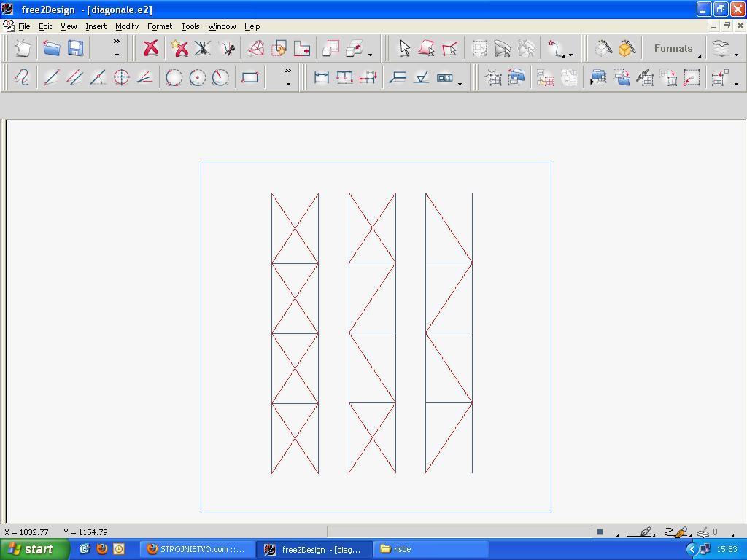Open the Modify menu
Image resolution: width=747 pixels, height=560 pixels.
point(127,26)
